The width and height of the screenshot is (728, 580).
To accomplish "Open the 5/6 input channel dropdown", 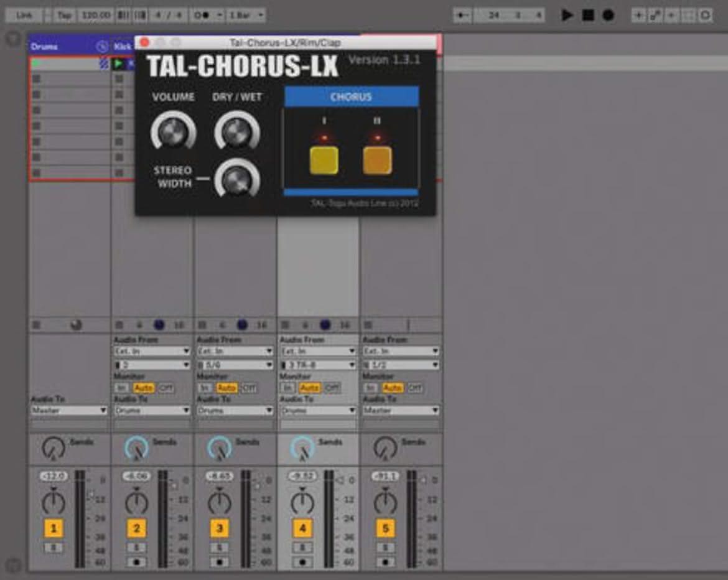I will (235, 365).
